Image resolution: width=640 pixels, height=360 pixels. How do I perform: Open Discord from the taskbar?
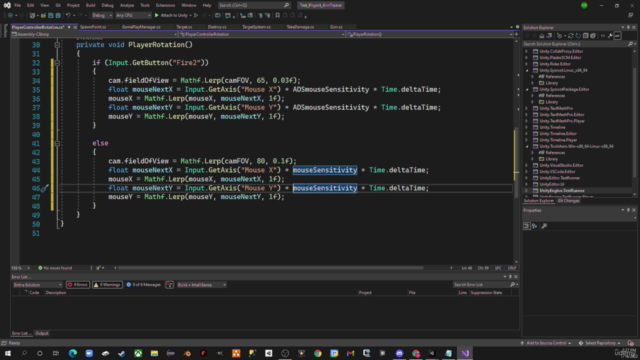[x=400, y=353]
